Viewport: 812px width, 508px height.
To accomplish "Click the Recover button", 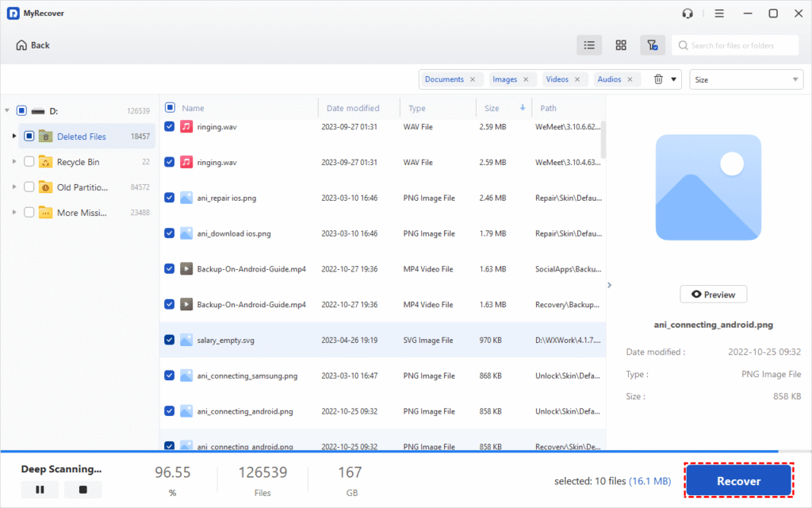I will [x=737, y=480].
